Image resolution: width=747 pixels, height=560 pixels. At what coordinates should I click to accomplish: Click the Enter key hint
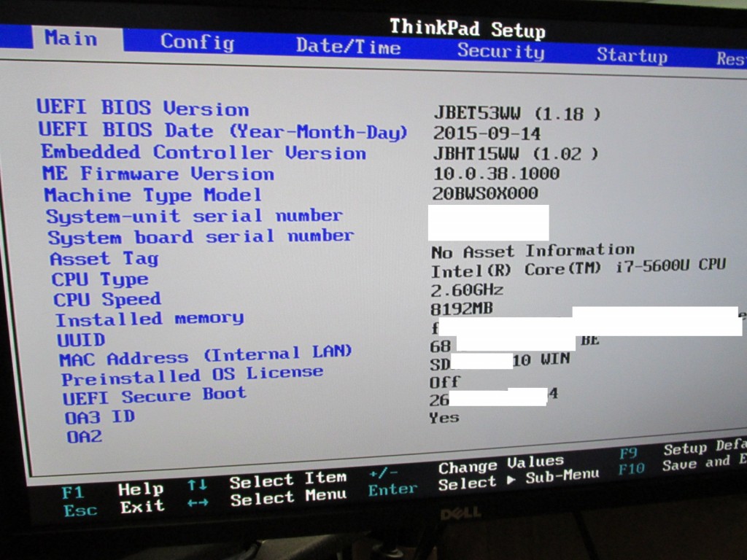coord(392,490)
